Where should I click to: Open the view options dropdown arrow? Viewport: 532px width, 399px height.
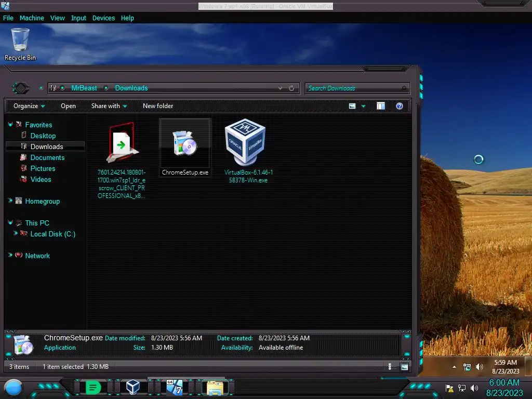coord(363,106)
